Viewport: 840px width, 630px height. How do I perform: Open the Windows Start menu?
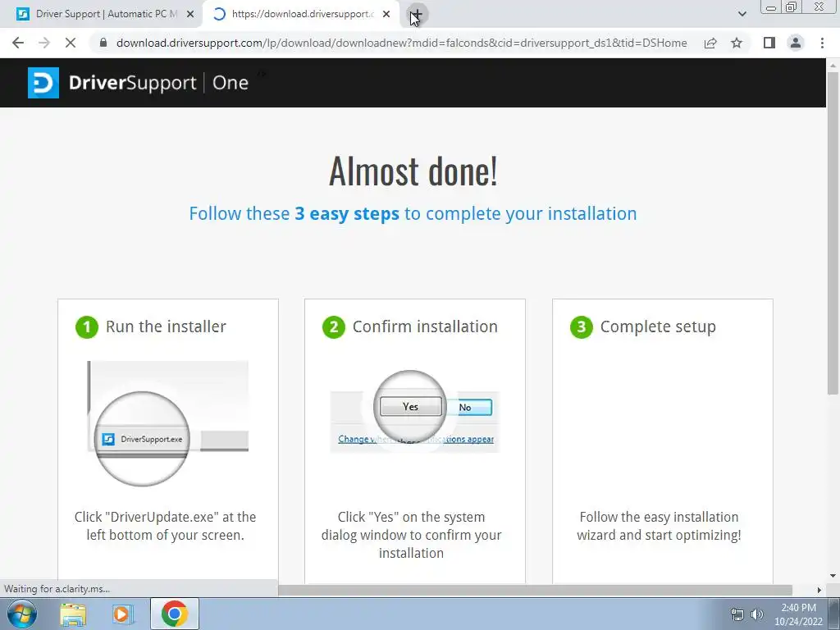[22, 614]
